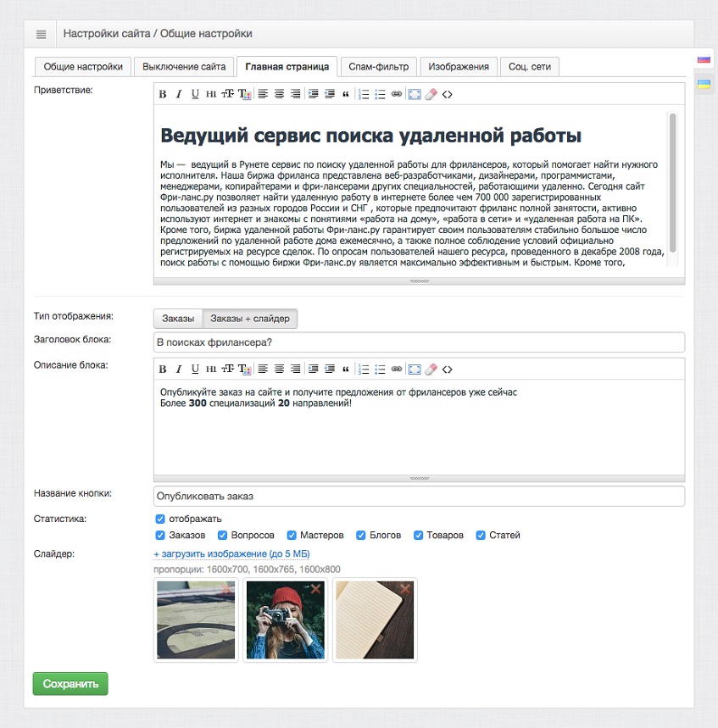The height and width of the screenshot is (728, 718).
Task: Select the photographer girl slider thumbnail
Action: click(285, 620)
